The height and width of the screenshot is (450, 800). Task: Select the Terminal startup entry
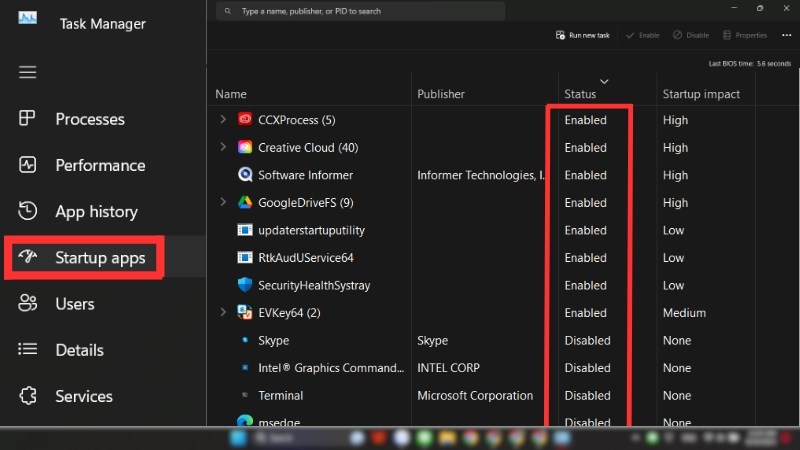pos(280,395)
